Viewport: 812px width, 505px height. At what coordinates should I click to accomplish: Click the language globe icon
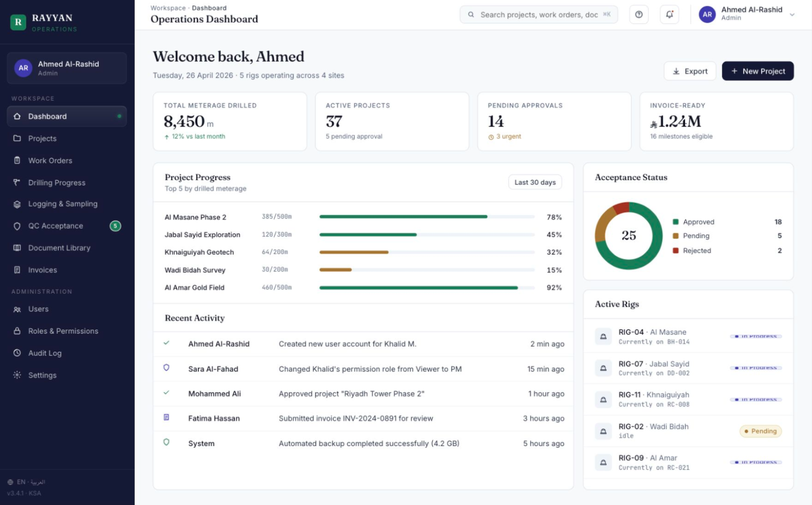10,482
